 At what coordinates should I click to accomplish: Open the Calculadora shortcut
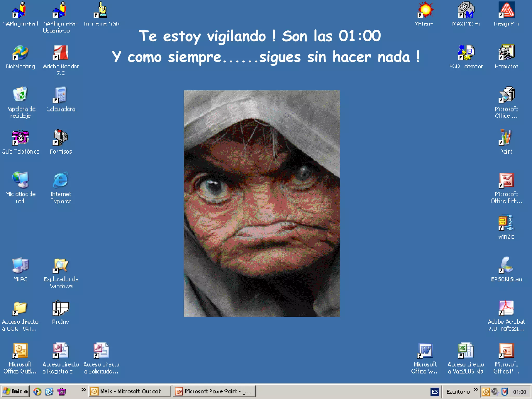[x=61, y=95]
